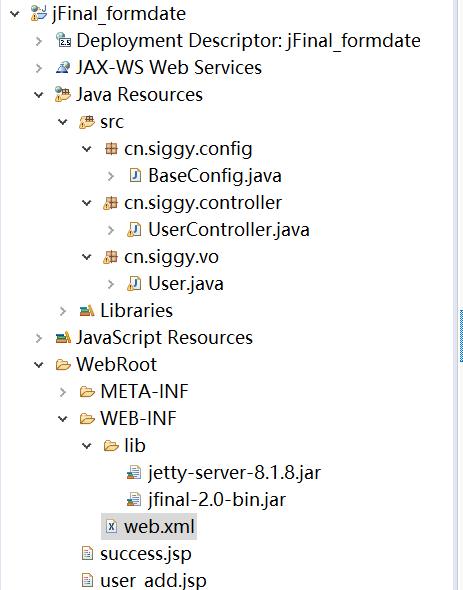Click the META-INF folder icon

(x=87, y=392)
